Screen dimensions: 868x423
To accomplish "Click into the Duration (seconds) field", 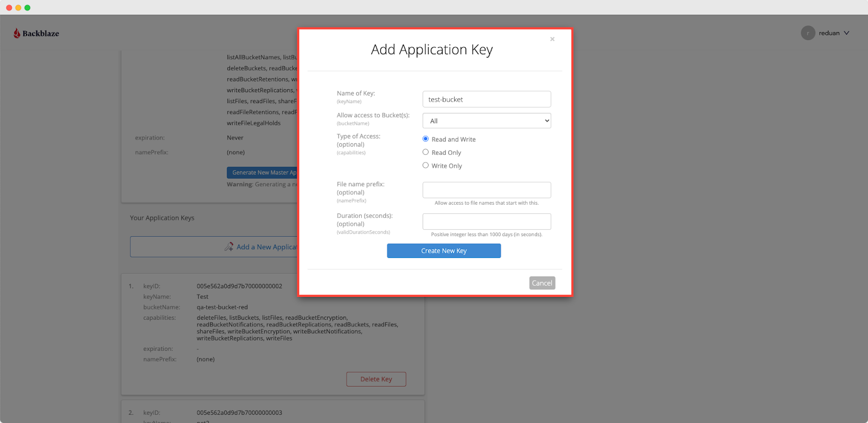I will [487, 222].
